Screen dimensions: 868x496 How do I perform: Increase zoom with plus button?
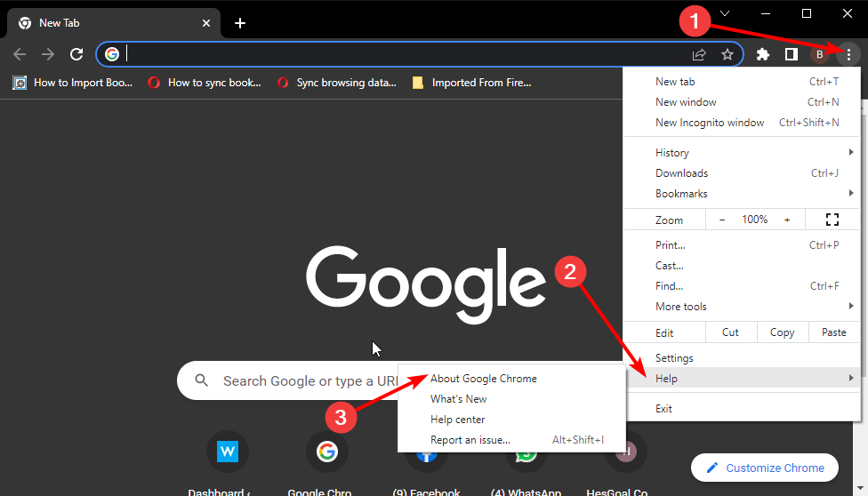786,220
